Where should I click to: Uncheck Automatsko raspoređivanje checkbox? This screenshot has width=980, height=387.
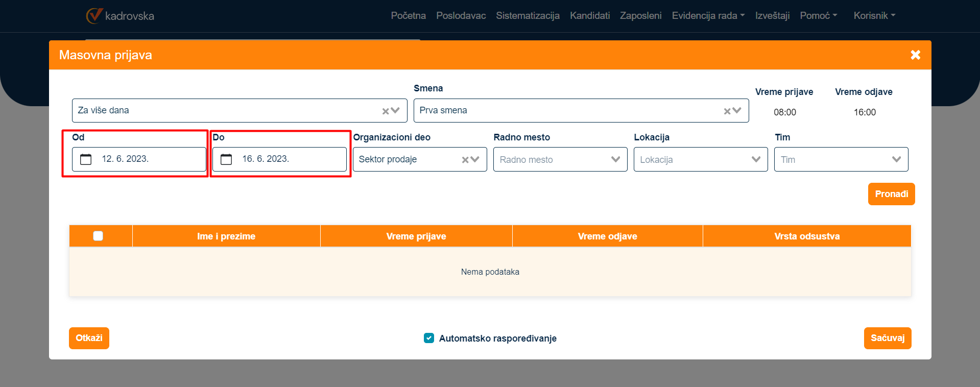tap(429, 338)
